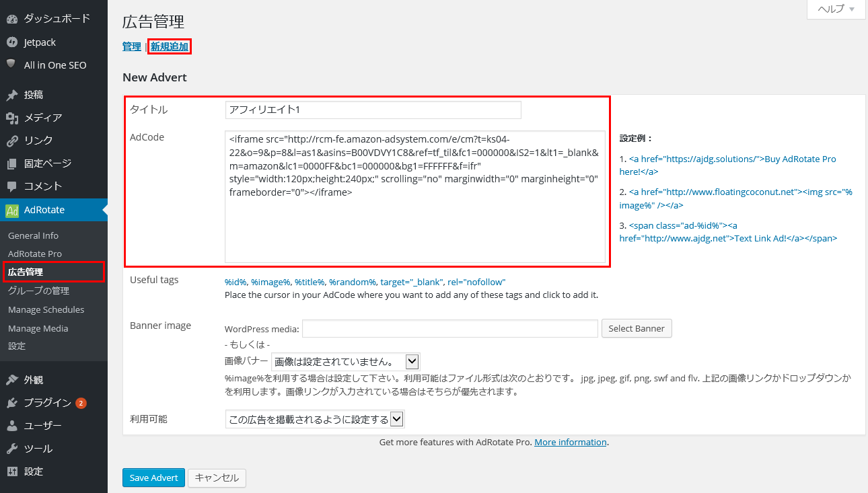The width and height of the screenshot is (868, 493).
Task: Switch to the 管理 tab link
Action: 131,46
